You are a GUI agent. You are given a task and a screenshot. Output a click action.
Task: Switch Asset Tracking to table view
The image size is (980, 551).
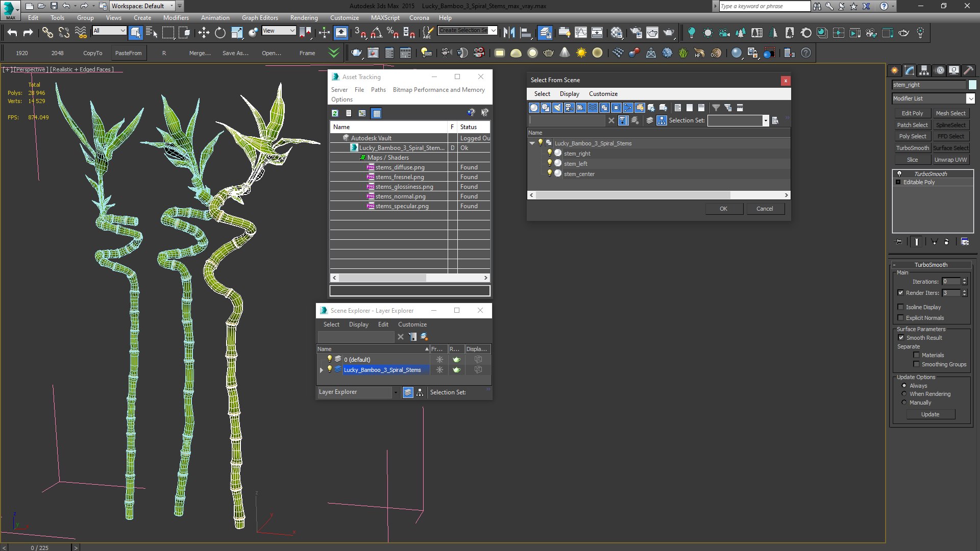pyautogui.click(x=377, y=113)
